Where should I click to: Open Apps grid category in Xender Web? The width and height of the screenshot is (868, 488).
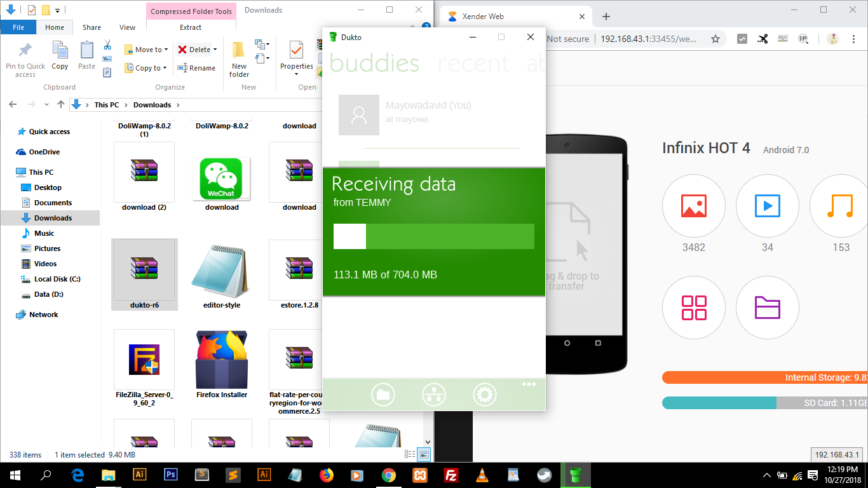(694, 308)
